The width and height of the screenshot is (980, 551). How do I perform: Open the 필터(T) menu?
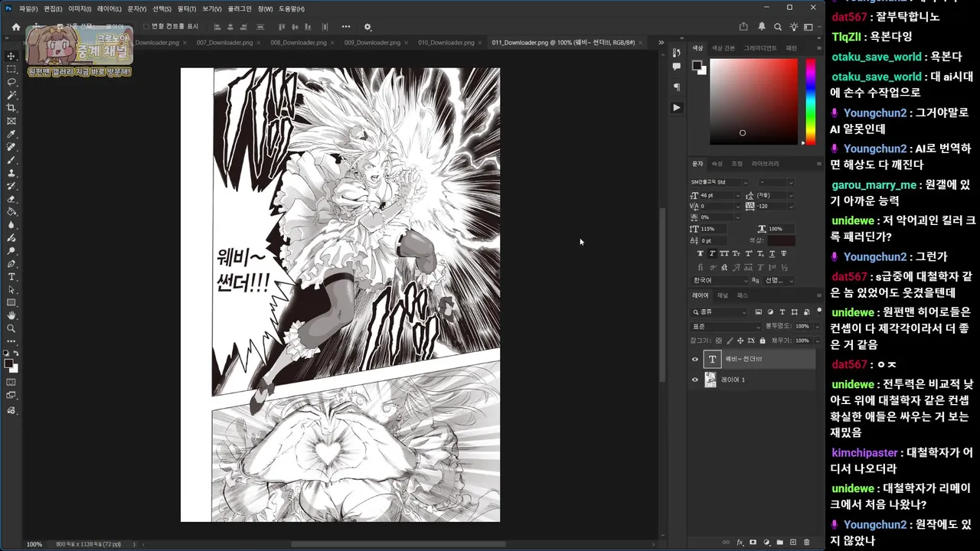(x=187, y=8)
